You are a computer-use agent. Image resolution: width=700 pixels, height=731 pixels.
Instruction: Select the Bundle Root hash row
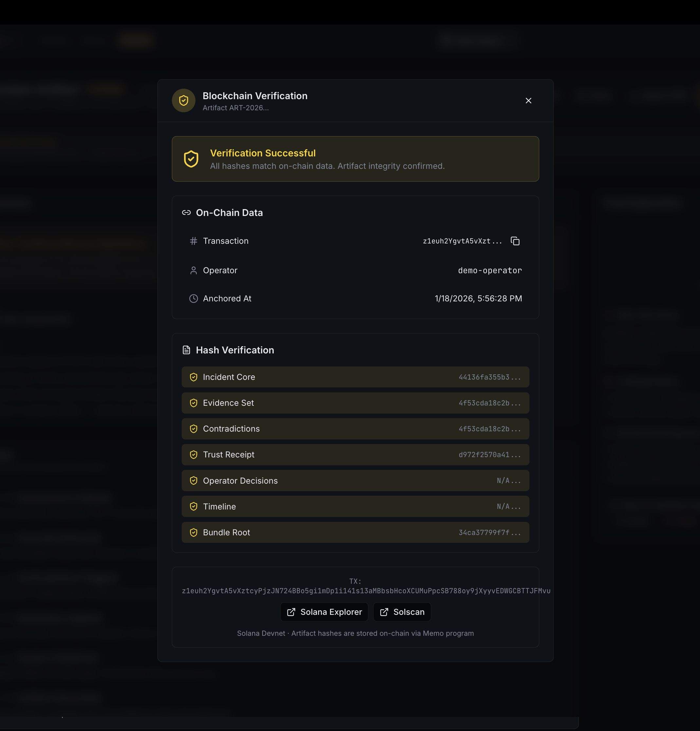[355, 533]
